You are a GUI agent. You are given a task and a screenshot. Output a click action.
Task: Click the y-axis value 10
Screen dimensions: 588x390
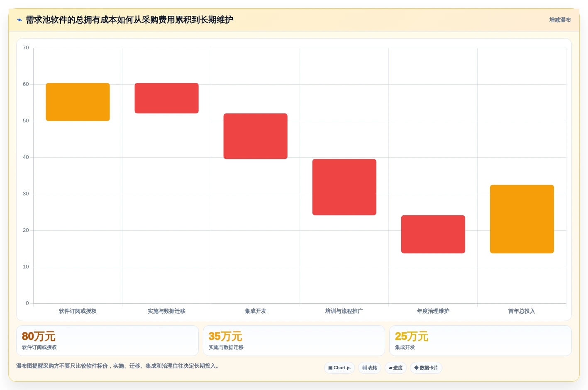tap(26, 267)
